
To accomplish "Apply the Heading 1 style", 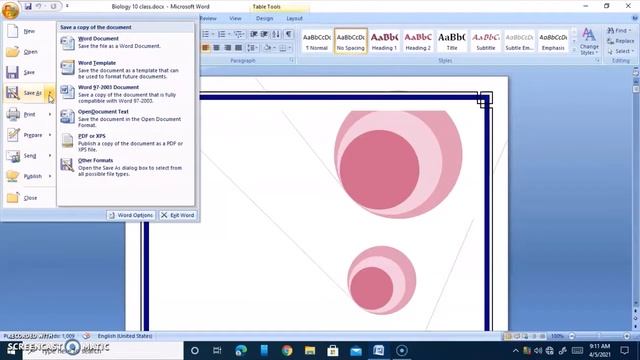I will click(x=384, y=41).
